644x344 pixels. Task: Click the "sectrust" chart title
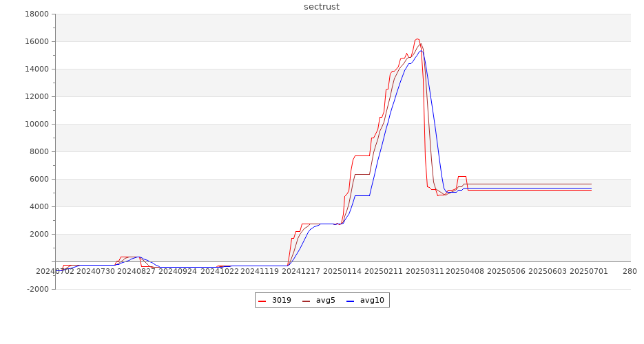(322, 7)
